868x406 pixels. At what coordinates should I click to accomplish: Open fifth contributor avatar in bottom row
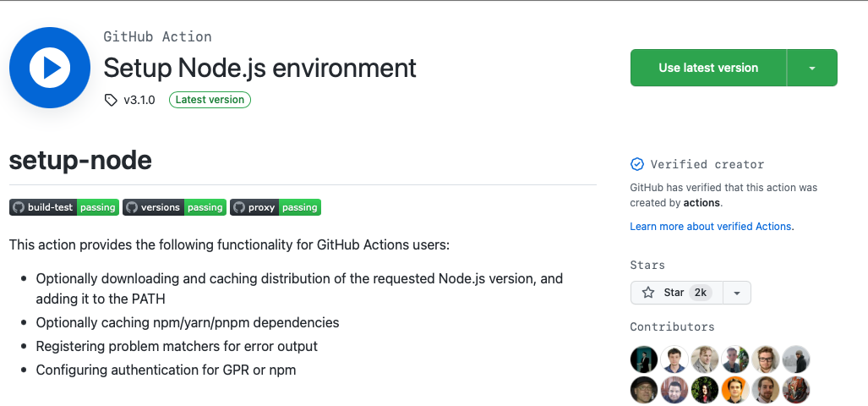pyautogui.click(x=766, y=389)
